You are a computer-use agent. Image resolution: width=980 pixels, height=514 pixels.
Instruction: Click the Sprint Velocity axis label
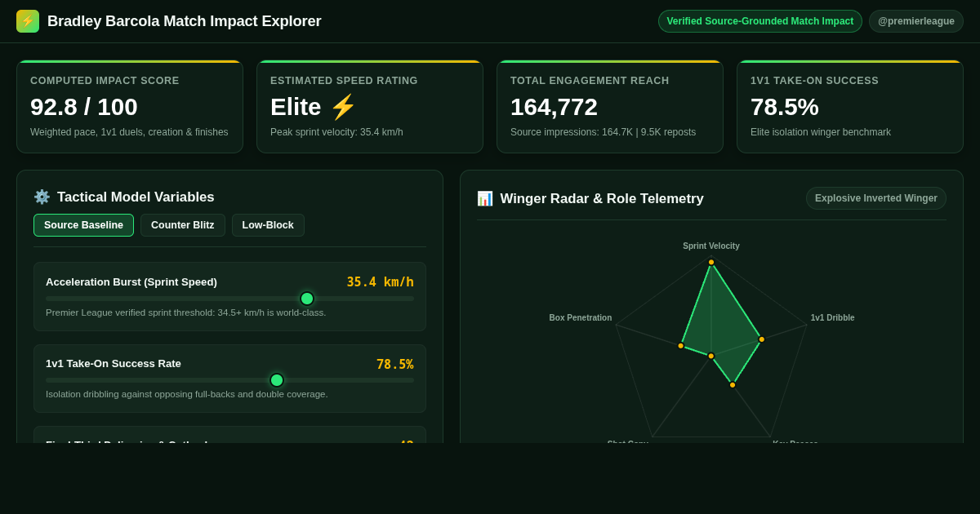pyautogui.click(x=711, y=246)
